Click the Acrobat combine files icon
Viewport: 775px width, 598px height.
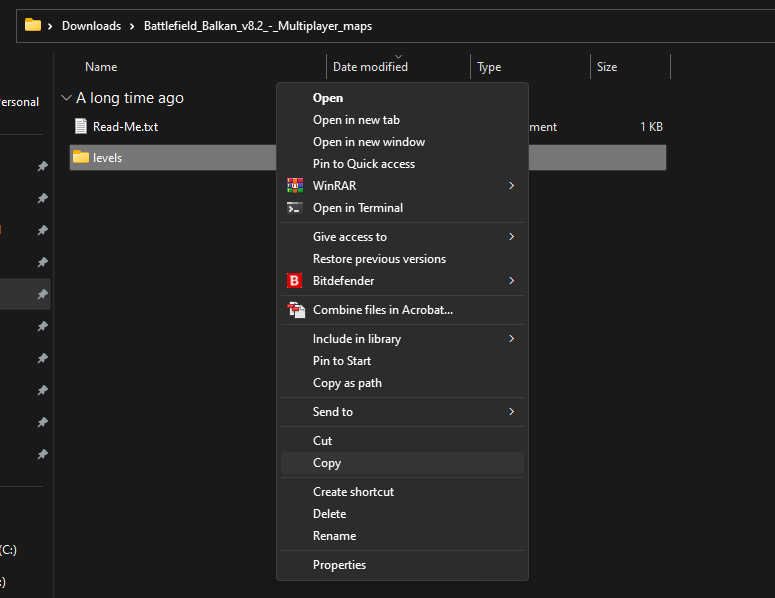[x=296, y=310]
